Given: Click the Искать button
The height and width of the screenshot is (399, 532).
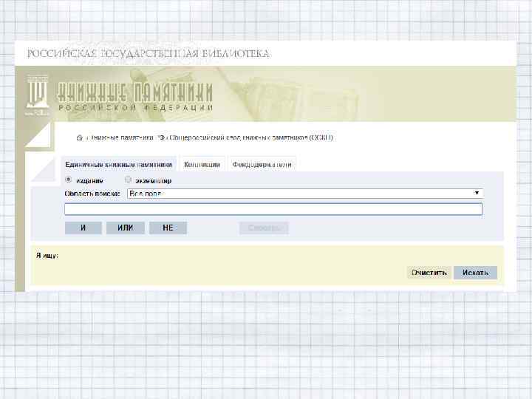Looking at the screenshot, I should click(475, 273).
